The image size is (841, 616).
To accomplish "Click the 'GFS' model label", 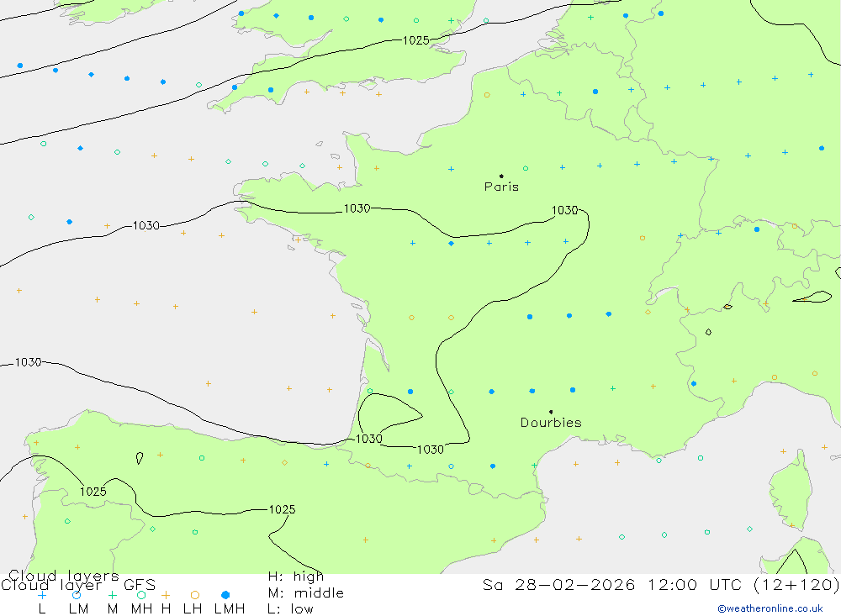I will click(x=140, y=585).
